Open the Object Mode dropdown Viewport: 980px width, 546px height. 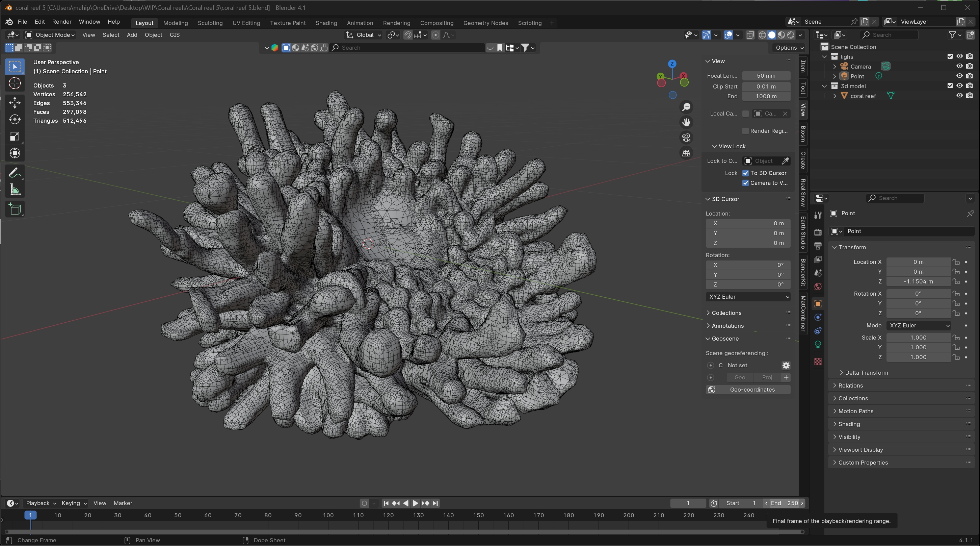(50, 35)
